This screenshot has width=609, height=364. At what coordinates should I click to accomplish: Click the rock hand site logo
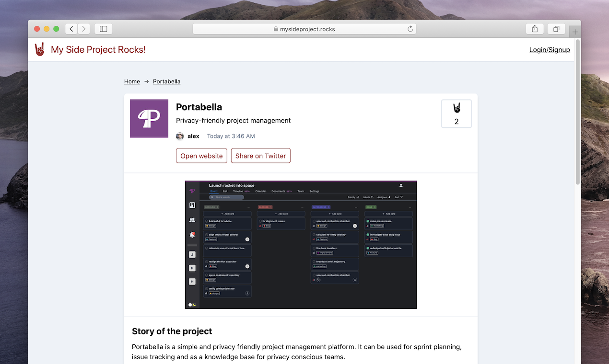point(40,49)
